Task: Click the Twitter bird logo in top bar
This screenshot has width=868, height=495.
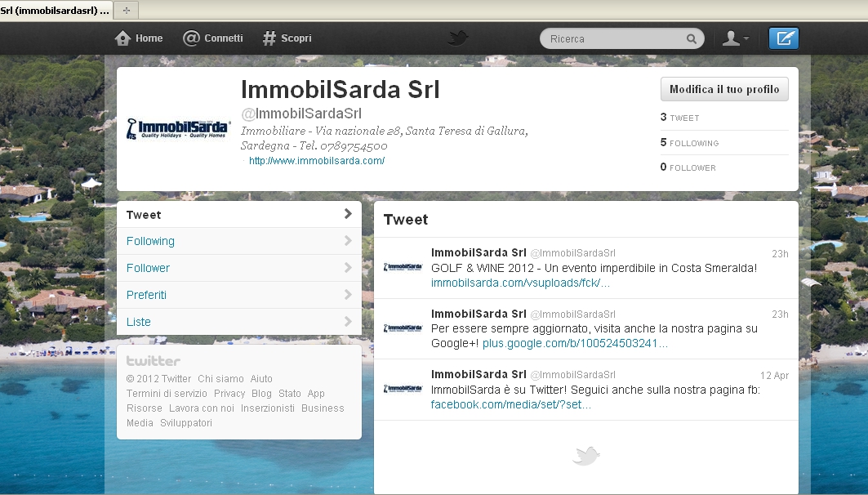Action: tap(457, 38)
